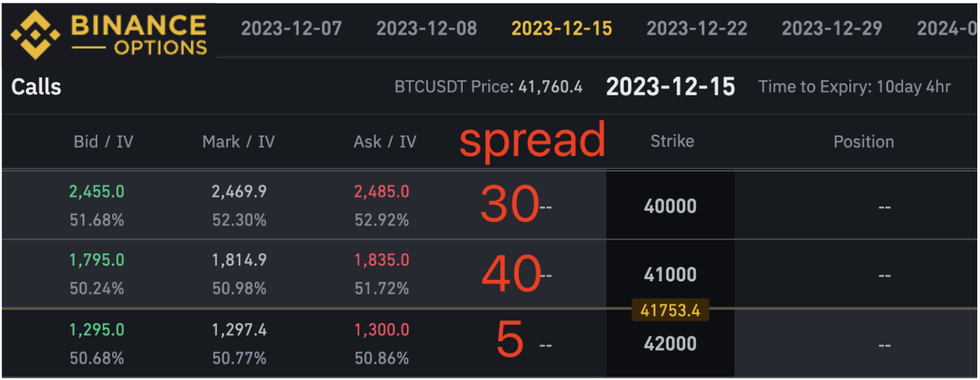Click the 41753.4 index price marker
The height and width of the screenshot is (380, 980).
670,311
